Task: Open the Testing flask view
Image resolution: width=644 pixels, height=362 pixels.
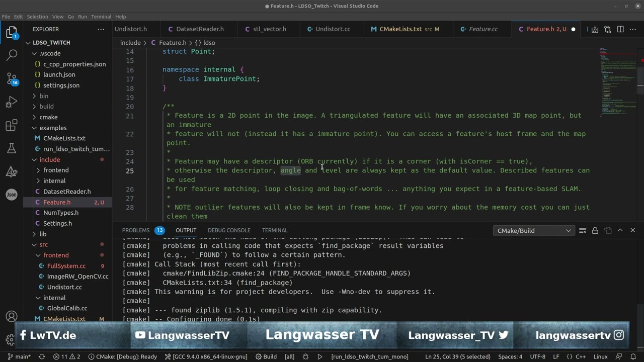Action: [x=12, y=148]
